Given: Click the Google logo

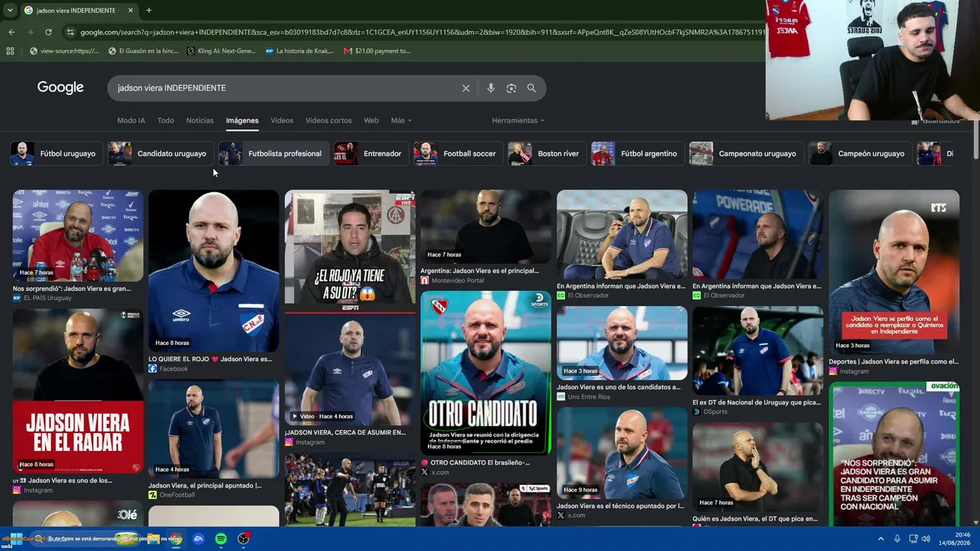Looking at the screenshot, I should click(x=60, y=88).
